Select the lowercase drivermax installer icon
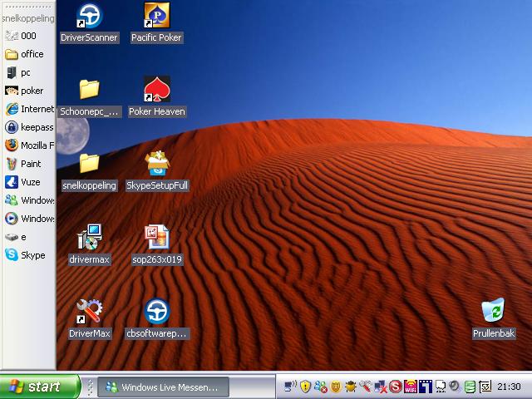This screenshot has height=399, width=532. coord(89,245)
